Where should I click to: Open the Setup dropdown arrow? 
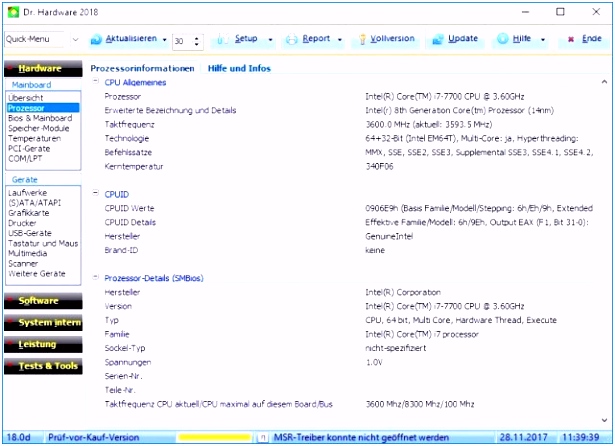tap(270, 40)
